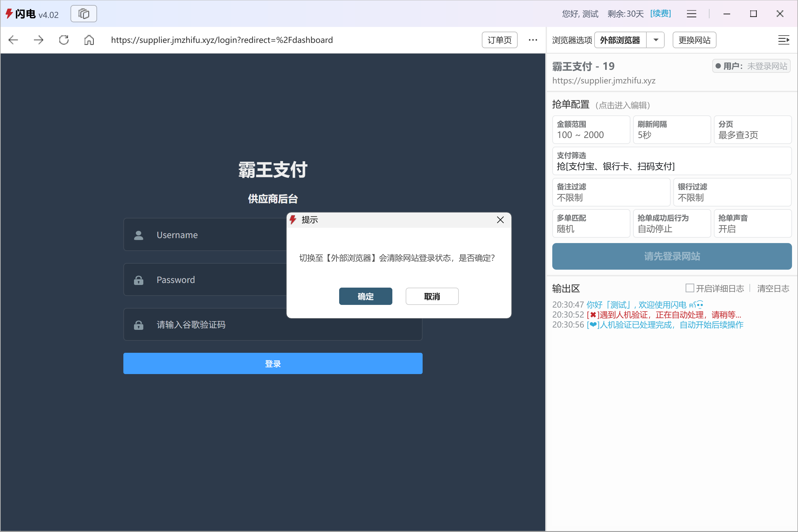Collapse the sidebar via the panel icon
The image size is (798, 532).
point(784,40)
